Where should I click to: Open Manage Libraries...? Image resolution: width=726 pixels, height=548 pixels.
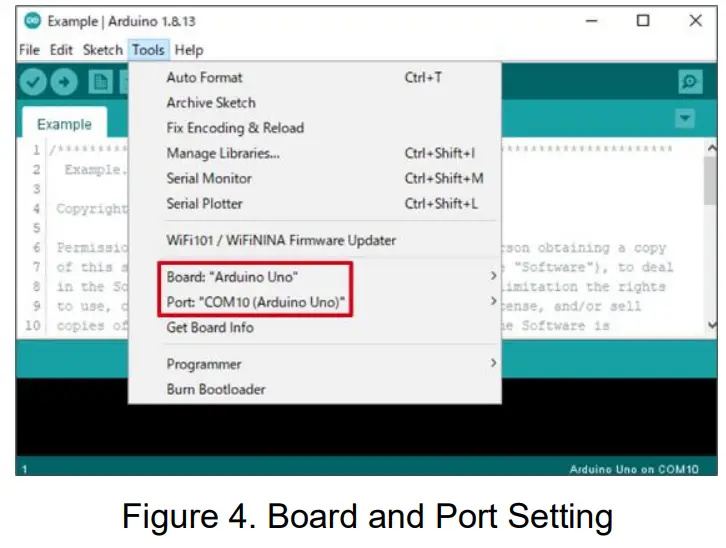pyautogui.click(x=315, y=153)
